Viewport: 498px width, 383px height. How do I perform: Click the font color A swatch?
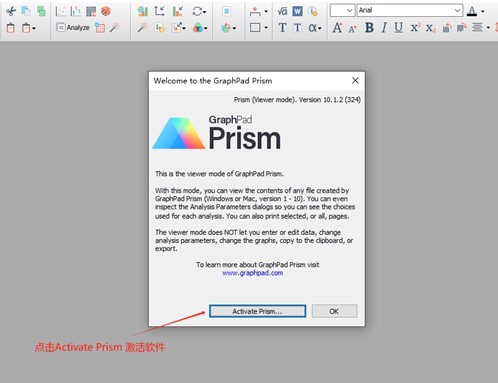coord(472,11)
